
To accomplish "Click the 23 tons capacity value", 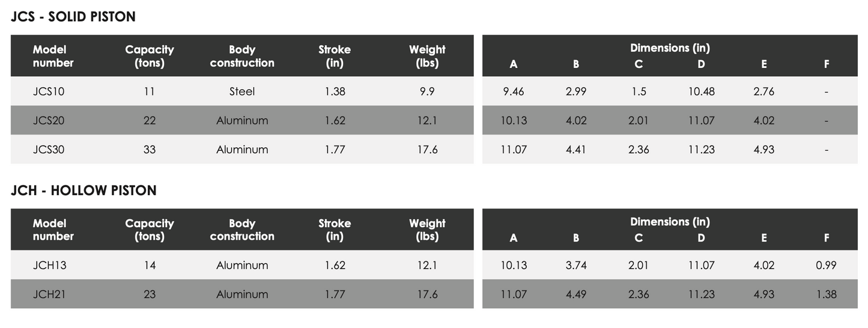I will [150, 294].
